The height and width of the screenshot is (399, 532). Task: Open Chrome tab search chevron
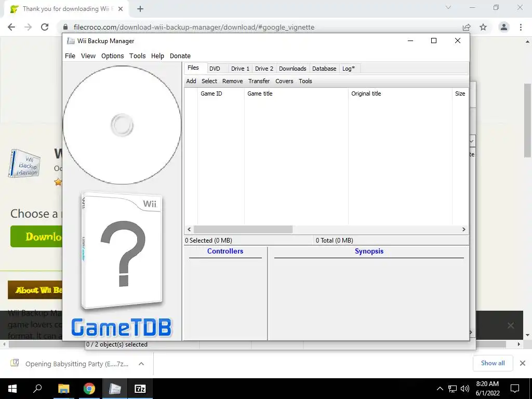point(448,7)
